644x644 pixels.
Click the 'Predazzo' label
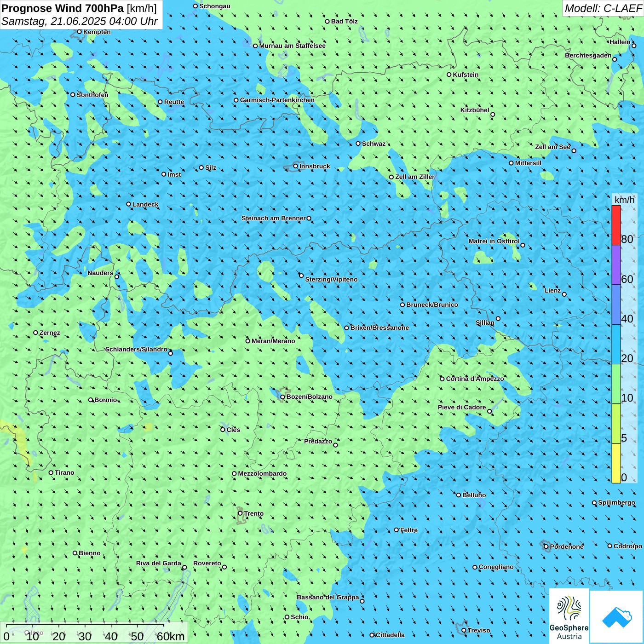[x=318, y=441]
